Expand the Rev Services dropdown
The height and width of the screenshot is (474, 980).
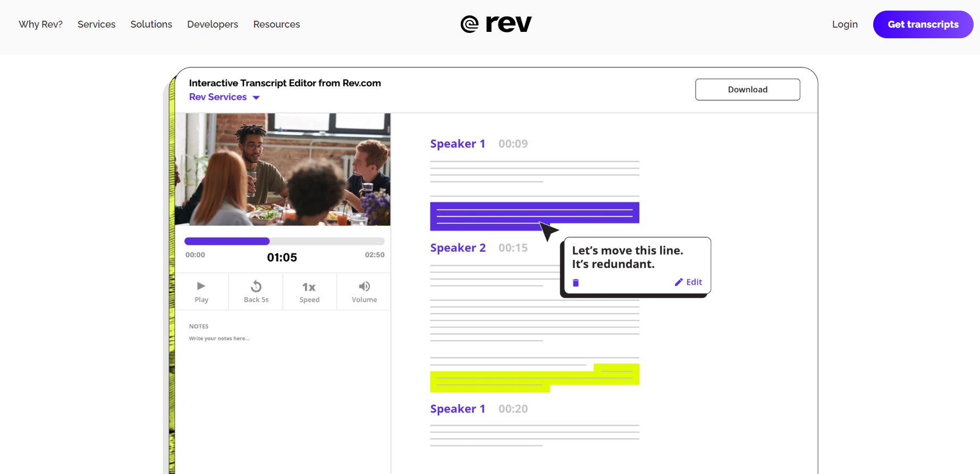coord(224,97)
